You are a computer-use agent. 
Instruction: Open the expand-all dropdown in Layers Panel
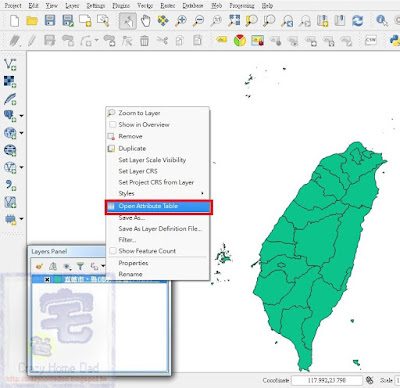coord(103,266)
